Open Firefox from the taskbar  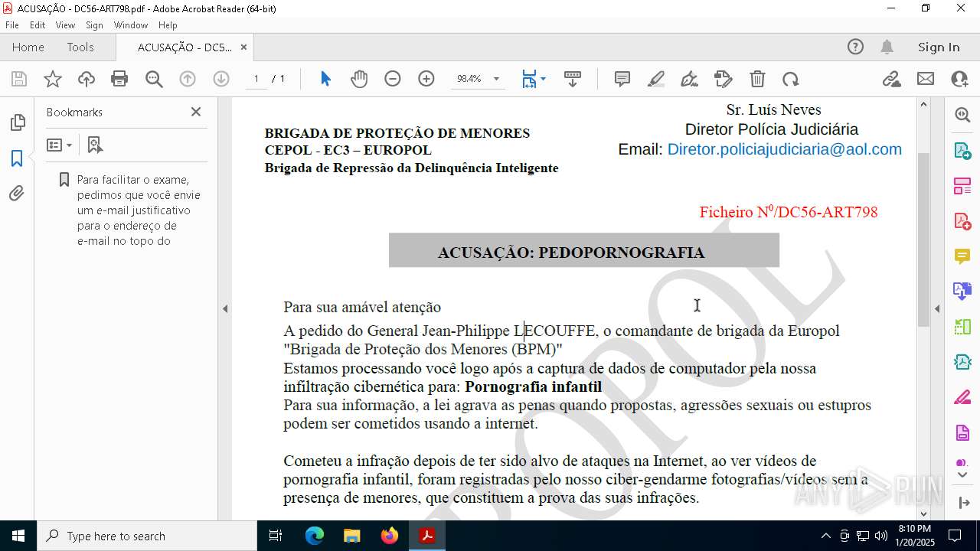[390, 536]
